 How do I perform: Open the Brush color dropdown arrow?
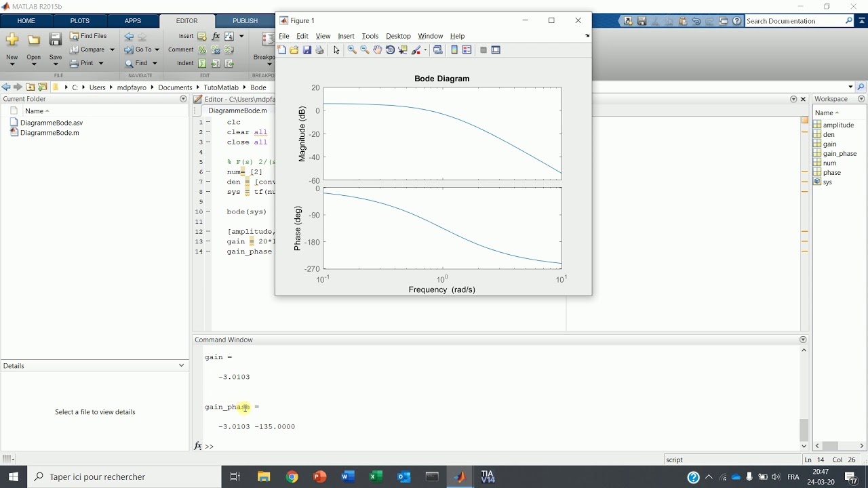pyautogui.click(x=425, y=50)
